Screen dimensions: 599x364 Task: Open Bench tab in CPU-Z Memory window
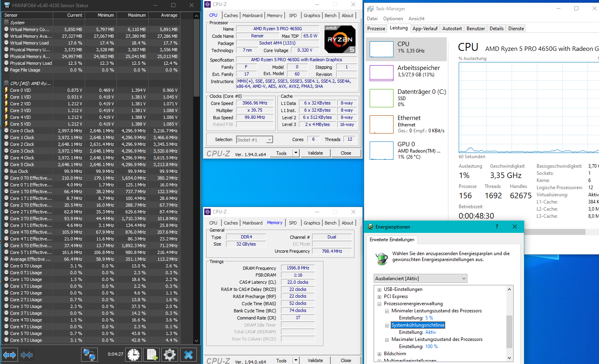(331, 223)
